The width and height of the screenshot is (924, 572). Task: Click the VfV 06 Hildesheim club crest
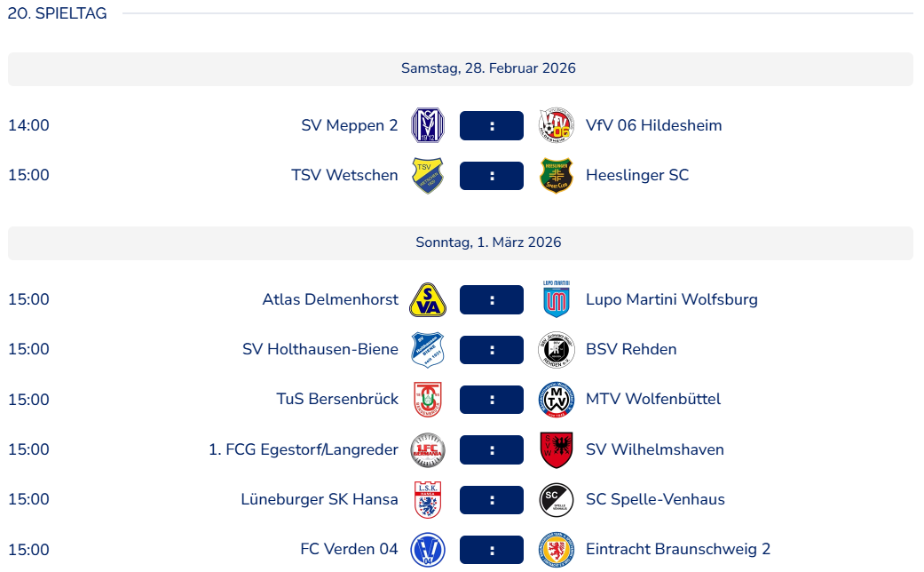tap(557, 125)
